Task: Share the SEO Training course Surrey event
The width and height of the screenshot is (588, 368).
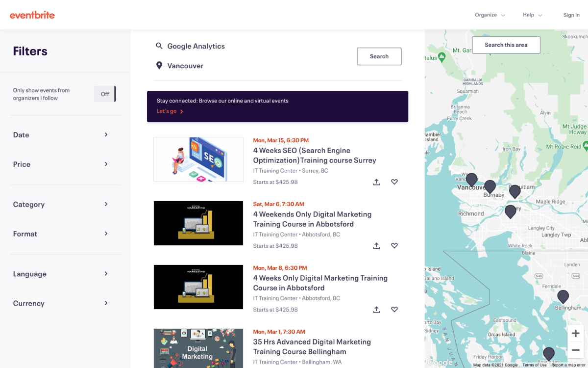Action: click(x=376, y=182)
